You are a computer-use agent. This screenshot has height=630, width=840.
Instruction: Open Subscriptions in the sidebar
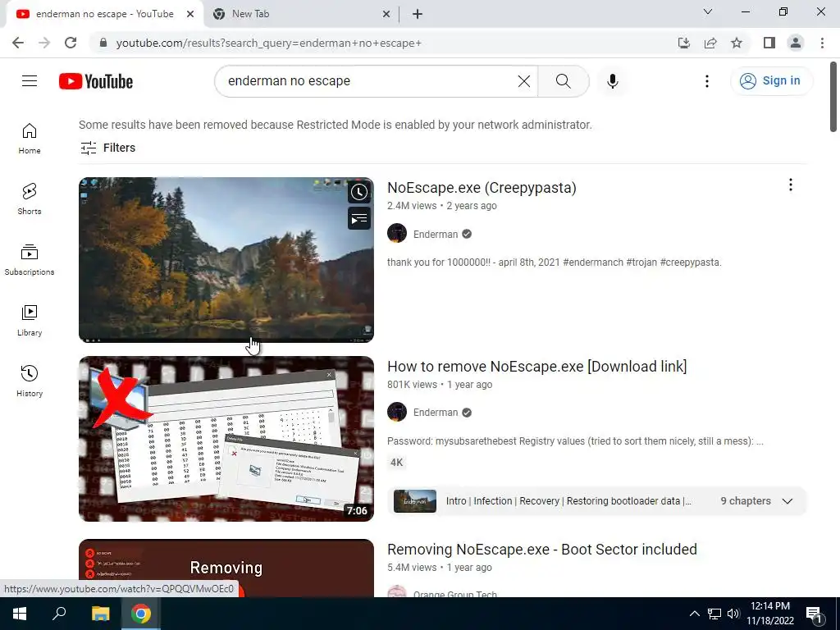coord(30,260)
